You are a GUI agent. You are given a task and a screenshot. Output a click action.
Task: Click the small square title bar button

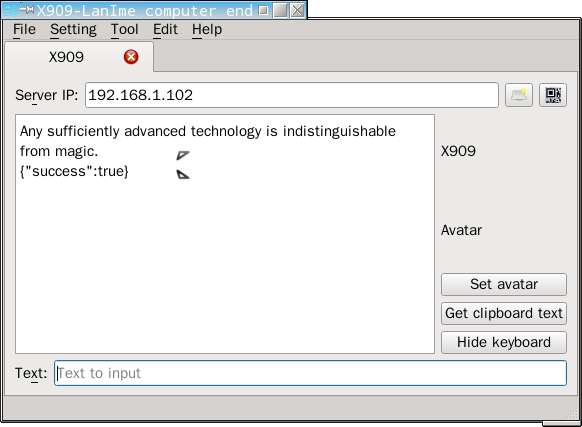(x=263, y=10)
